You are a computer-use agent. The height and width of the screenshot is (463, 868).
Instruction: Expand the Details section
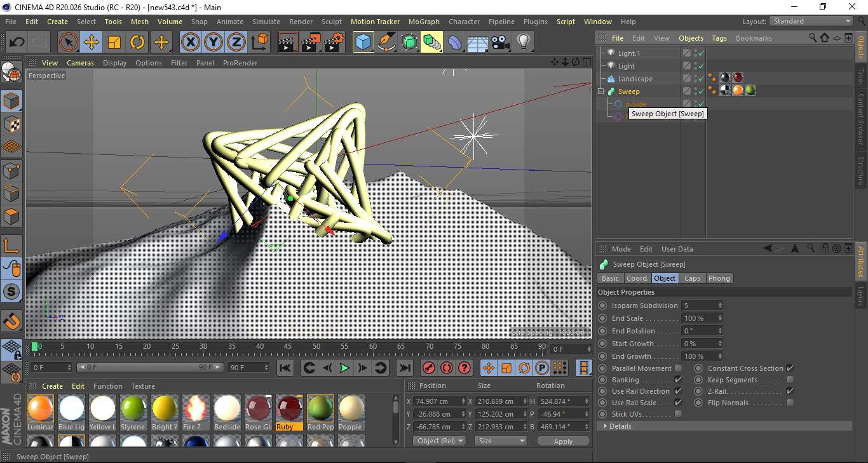click(x=724, y=426)
